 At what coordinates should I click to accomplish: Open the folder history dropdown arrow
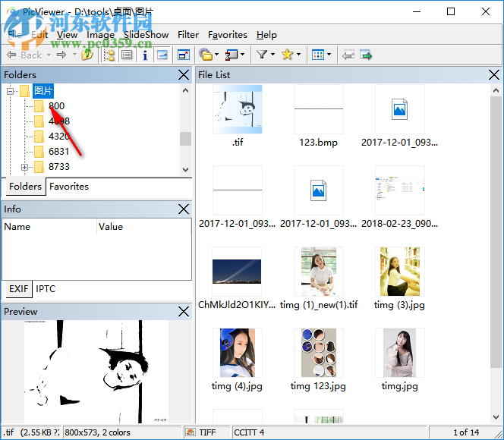217,55
